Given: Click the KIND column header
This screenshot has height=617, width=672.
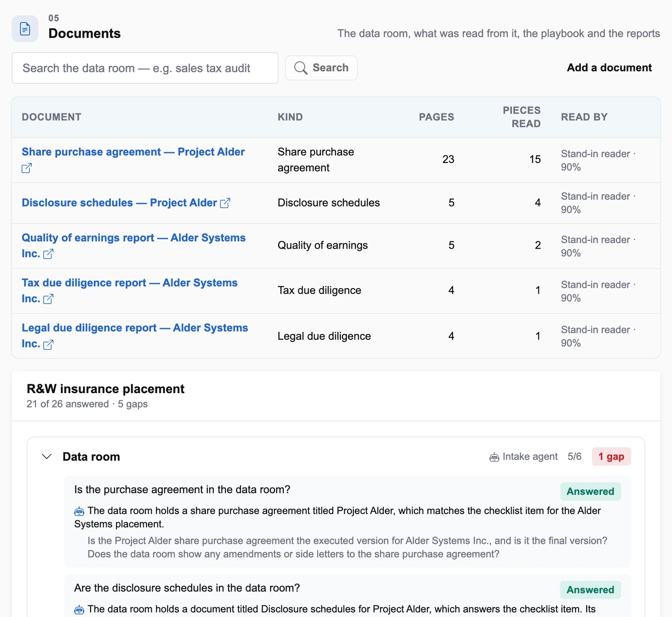Looking at the screenshot, I should point(290,117).
